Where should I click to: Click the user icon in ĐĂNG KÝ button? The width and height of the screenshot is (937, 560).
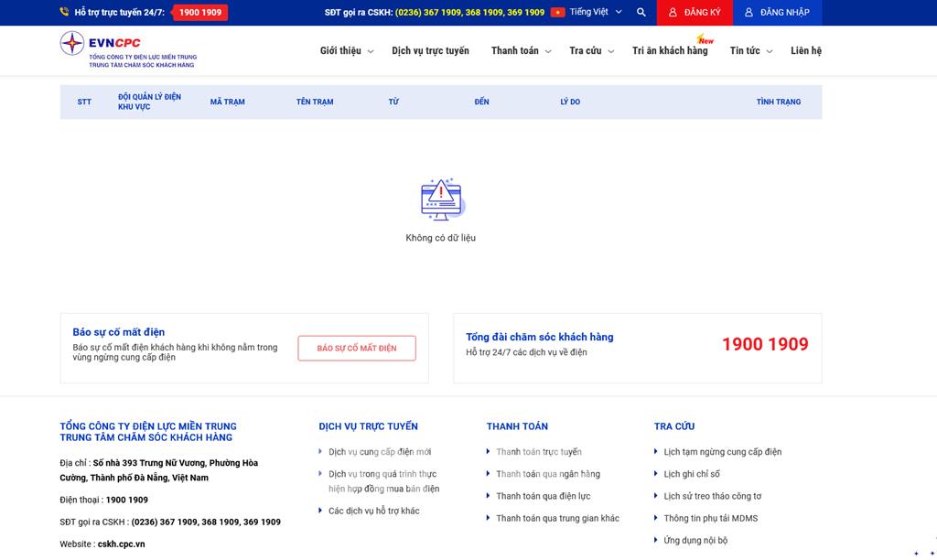[673, 13]
